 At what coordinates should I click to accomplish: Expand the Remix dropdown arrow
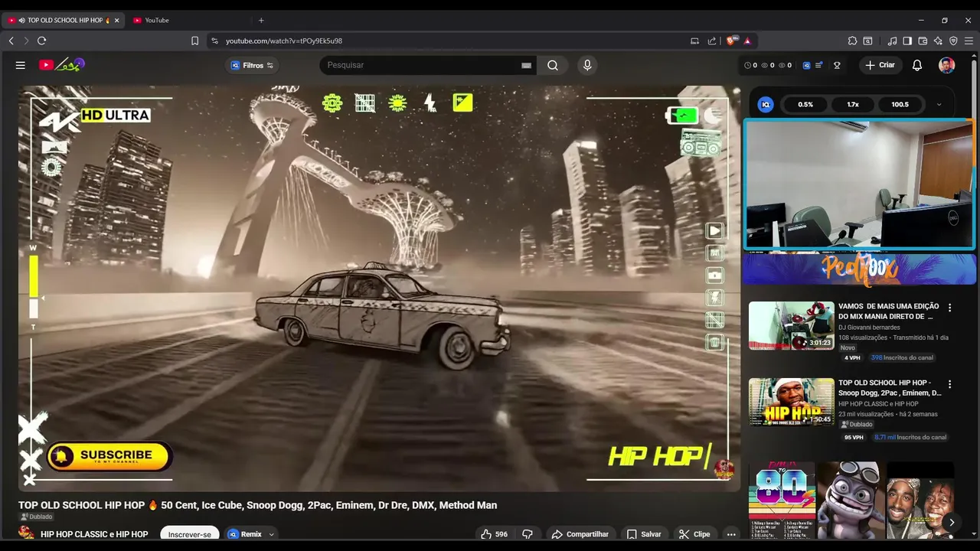click(271, 534)
